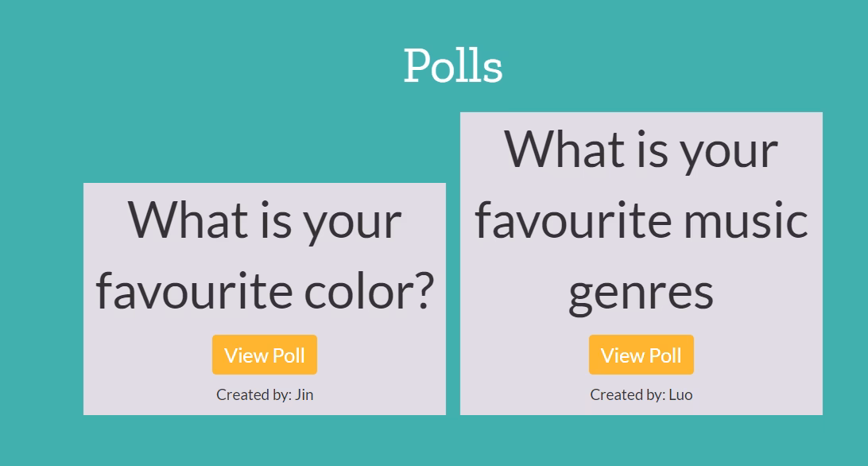Click "What is your" in the left poll card

coord(265,220)
